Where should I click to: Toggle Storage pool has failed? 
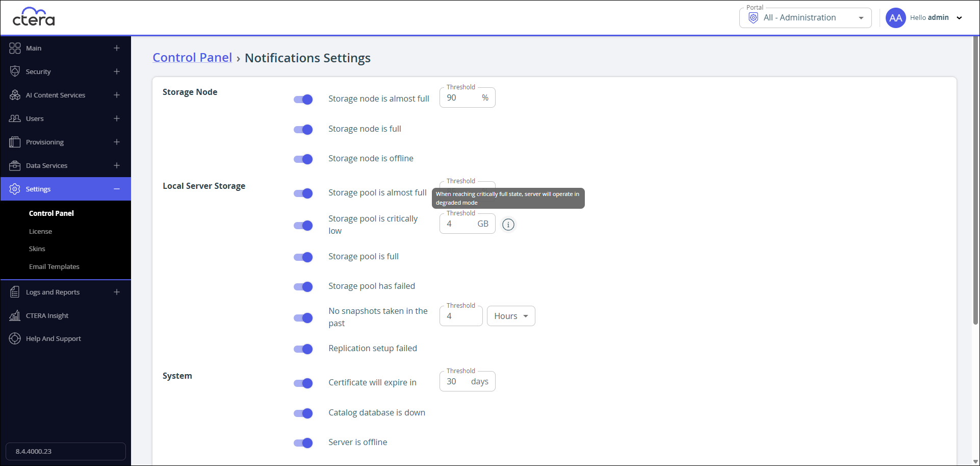[303, 287]
